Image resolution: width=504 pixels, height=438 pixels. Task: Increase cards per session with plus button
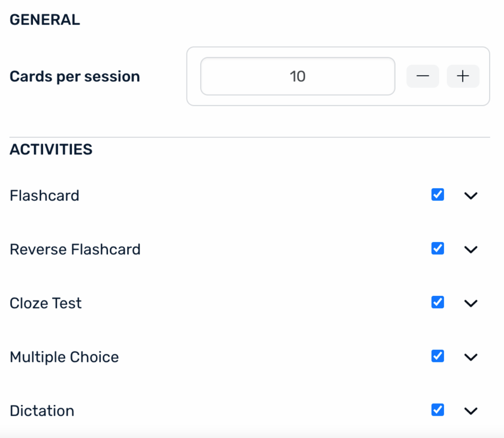click(x=463, y=76)
